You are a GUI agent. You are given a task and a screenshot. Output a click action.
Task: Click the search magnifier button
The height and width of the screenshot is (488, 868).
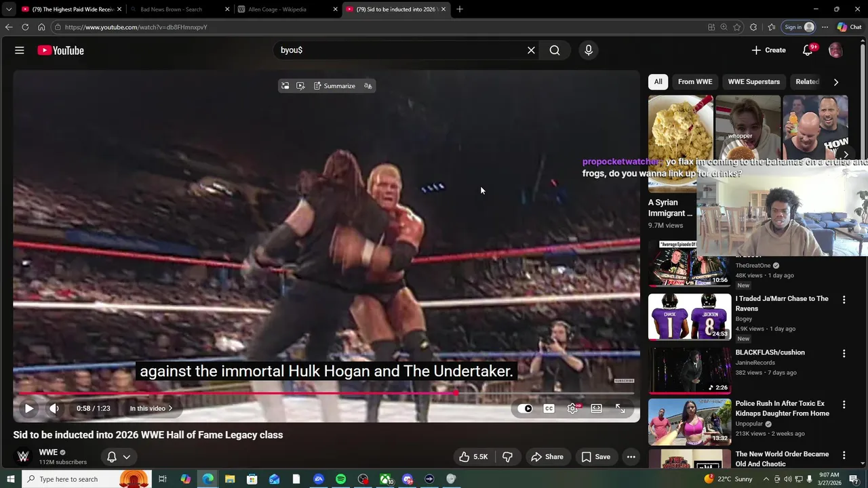pos(555,50)
